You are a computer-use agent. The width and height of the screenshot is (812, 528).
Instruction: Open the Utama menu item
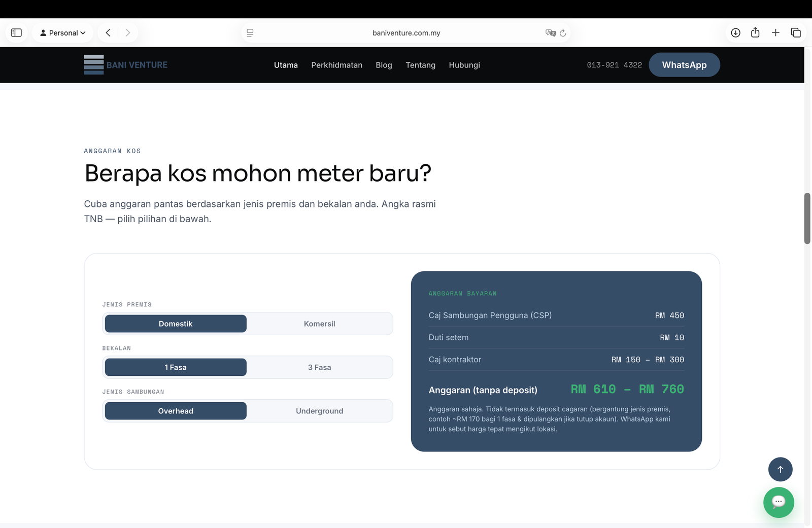point(286,65)
